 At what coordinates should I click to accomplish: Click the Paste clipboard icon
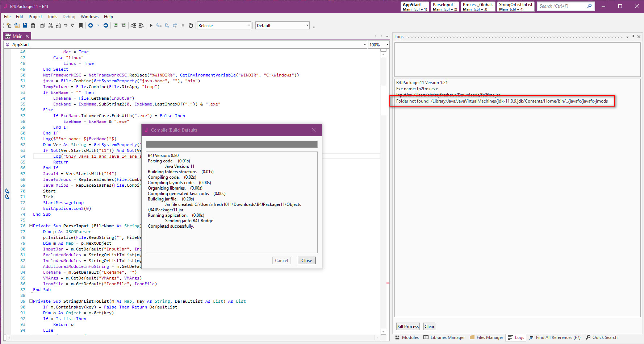point(58,25)
